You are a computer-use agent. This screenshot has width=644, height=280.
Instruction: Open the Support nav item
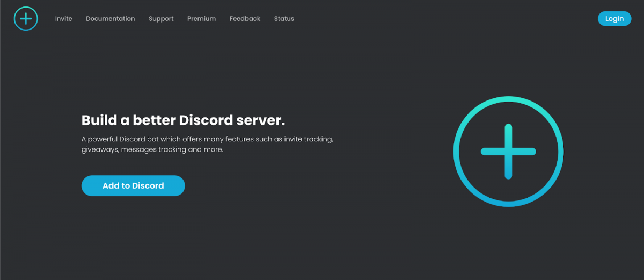161,18
